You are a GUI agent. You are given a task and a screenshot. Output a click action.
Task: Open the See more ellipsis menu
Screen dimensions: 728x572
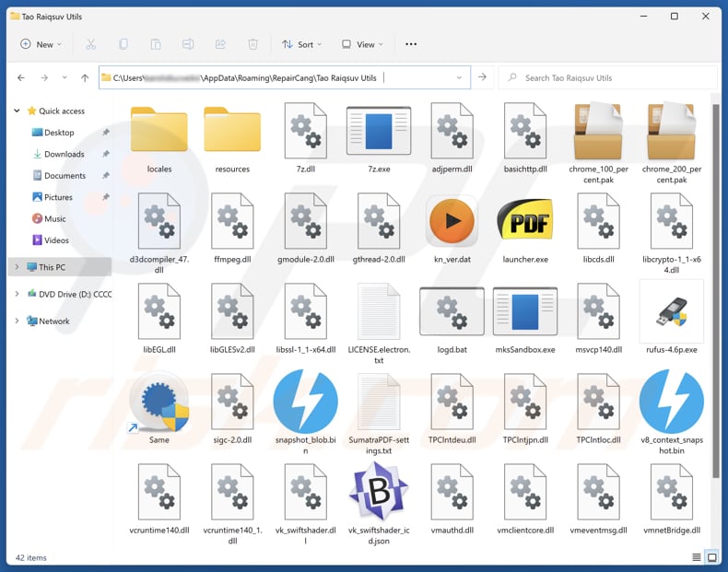pos(411,44)
